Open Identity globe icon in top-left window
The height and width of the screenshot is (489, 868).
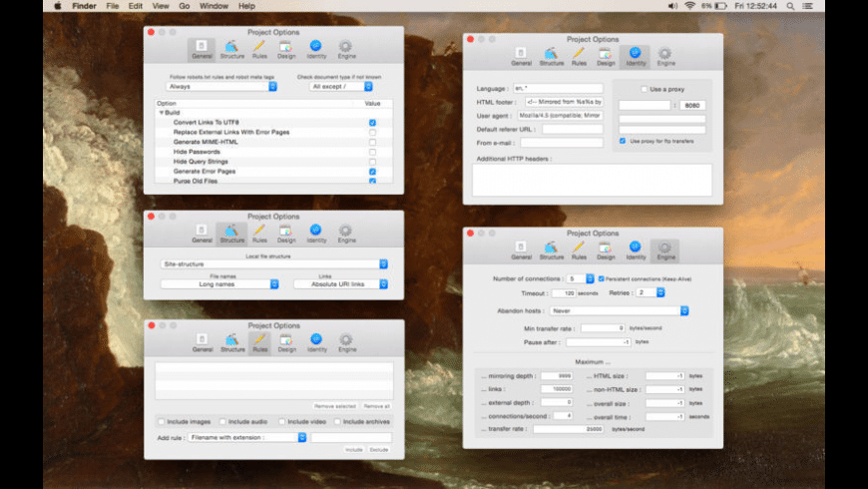pos(316,49)
